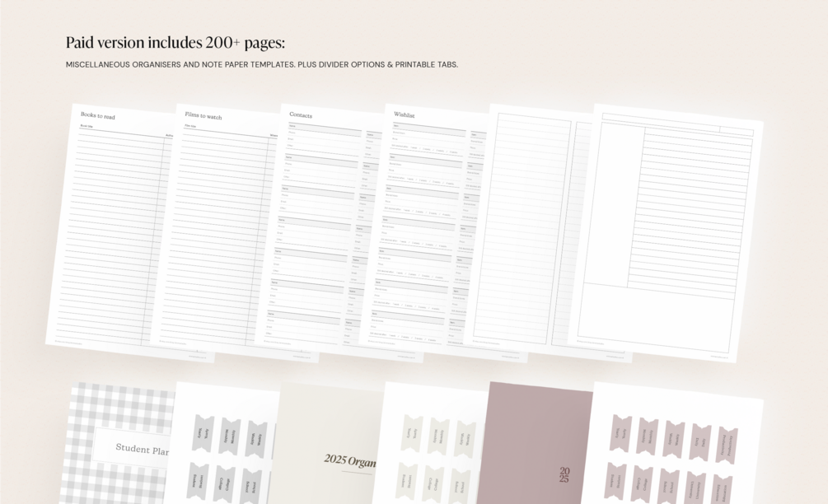Click the mauve Student printable tab
The width and height of the screenshot is (828, 504).
615,481
